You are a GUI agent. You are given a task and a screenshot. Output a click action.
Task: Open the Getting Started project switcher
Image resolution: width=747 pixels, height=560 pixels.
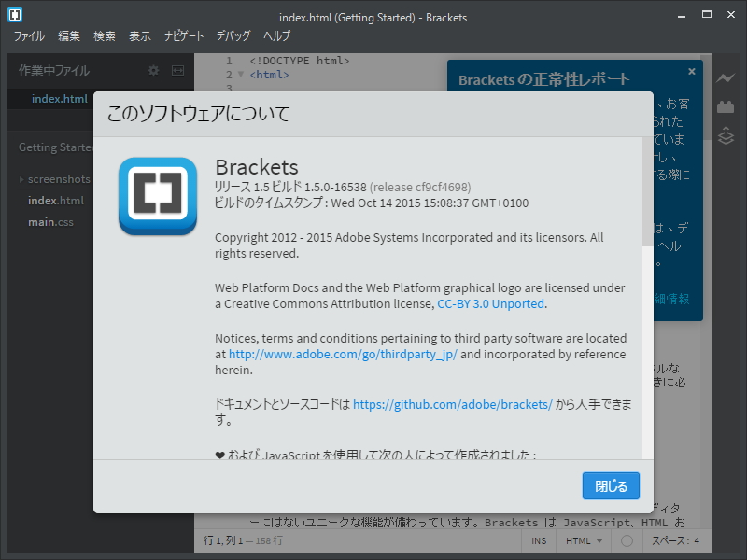[x=58, y=147]
